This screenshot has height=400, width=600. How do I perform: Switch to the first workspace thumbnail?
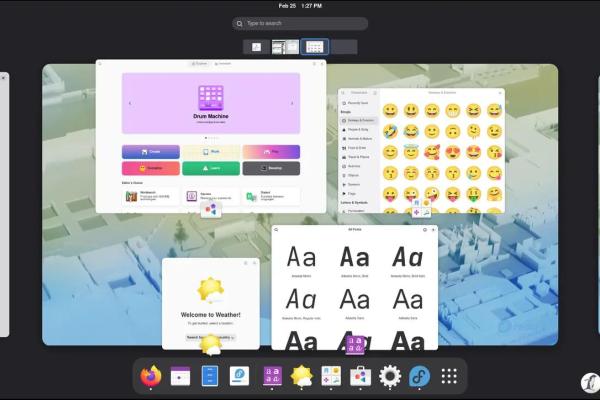tap(256, 47)
